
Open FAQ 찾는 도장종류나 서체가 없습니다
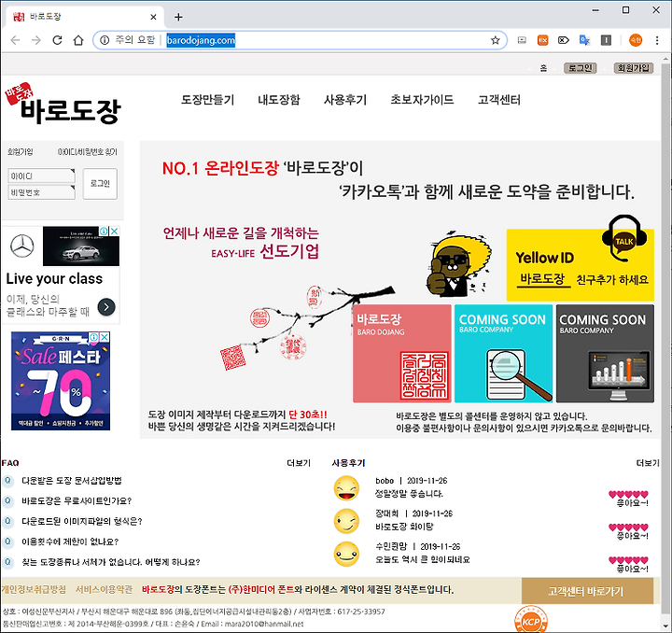click(110, 562)
